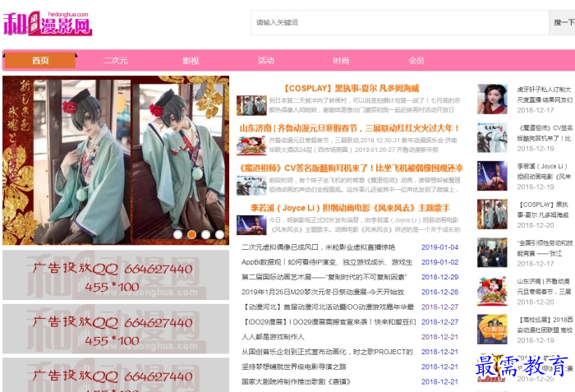This screenshot has width=575, height=392.
Task: Open headline 山东济南 齐鲁动漫元旦寒假春节
Action: click(x=349, y=128)
